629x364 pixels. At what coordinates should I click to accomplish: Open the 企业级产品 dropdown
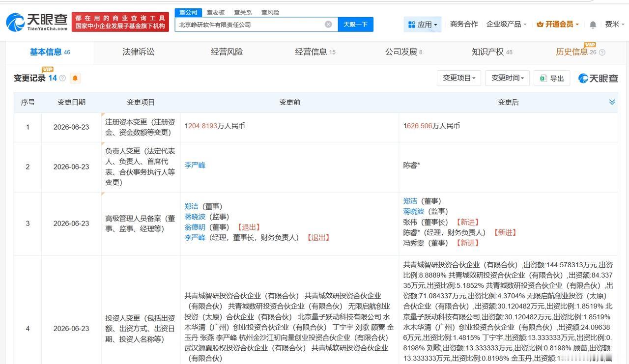pos(506,24)
